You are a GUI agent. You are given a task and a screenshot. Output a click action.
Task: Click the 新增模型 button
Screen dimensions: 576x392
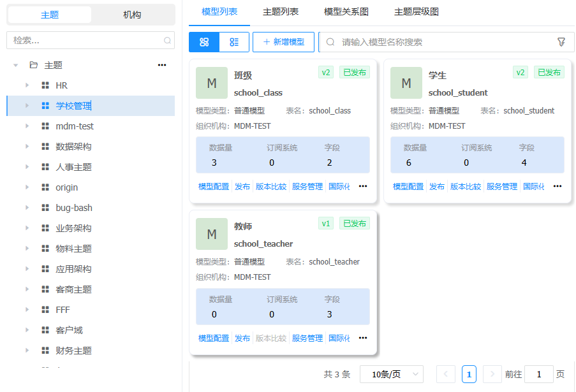[x=283, y=42]
